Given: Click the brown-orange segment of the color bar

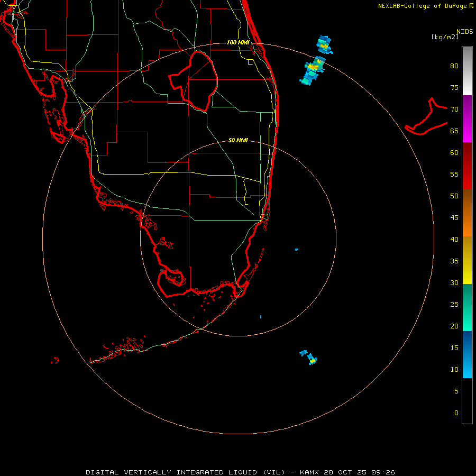Looking at the screenshot, I should point(467,213).
